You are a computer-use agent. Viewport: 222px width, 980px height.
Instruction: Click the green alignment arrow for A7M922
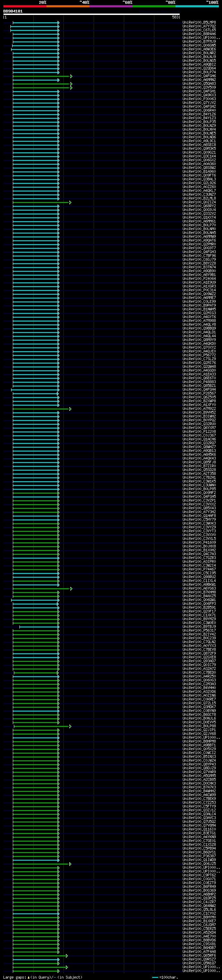pyautogui.click(x=42, y=409)
